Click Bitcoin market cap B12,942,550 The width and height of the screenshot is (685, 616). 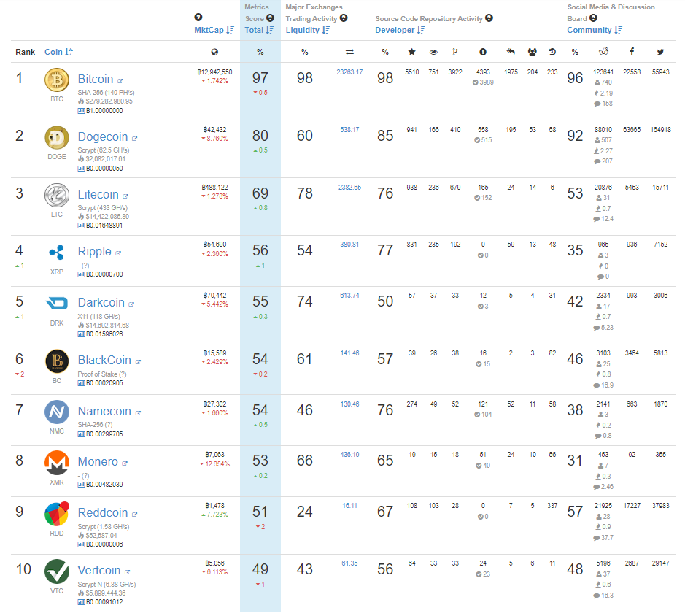click(214, 72)
